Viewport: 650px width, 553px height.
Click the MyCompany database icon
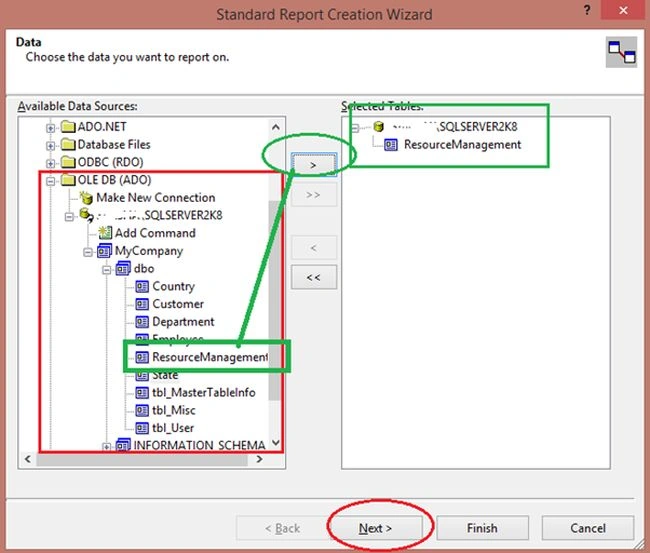click(x=104, y=251)
